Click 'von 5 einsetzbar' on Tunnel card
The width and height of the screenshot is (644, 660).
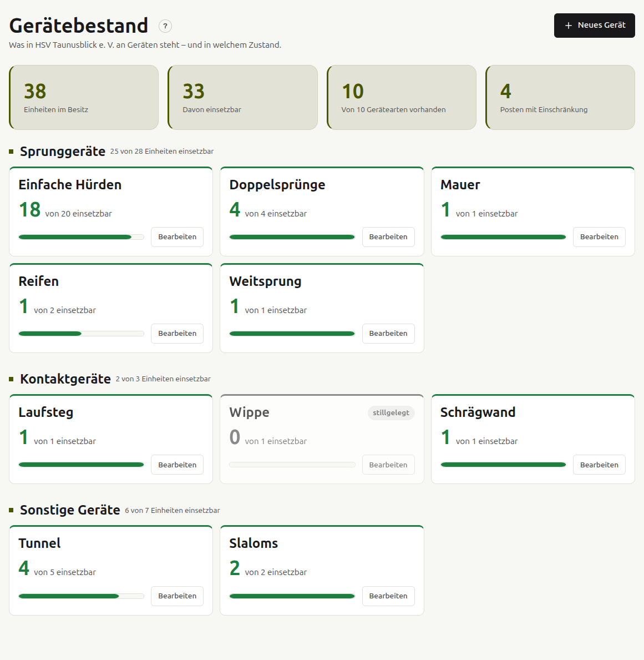point(65,572)
